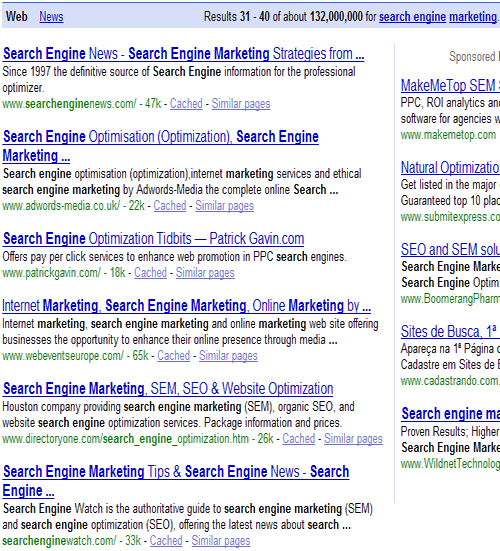
Task: Open the Search Engine News result title
Action: coord(183,54)
